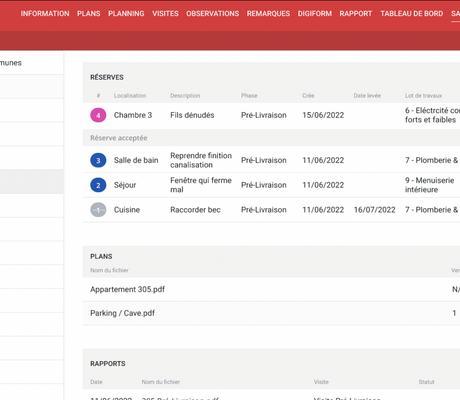Select the Salle de bain reserve row

pyautogui.click(x=271, y=160)
